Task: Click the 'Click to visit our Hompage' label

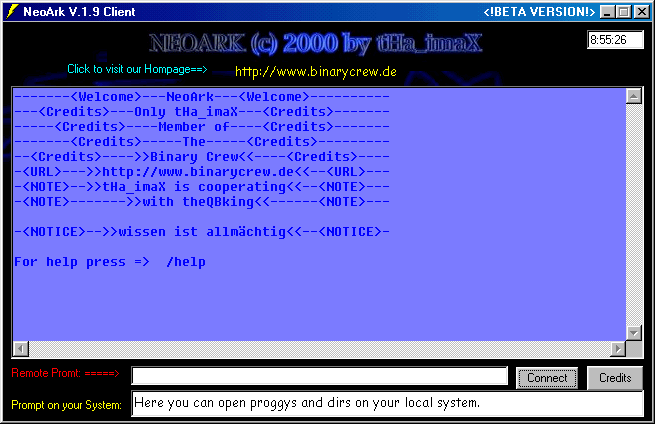Action: [137, 70]
